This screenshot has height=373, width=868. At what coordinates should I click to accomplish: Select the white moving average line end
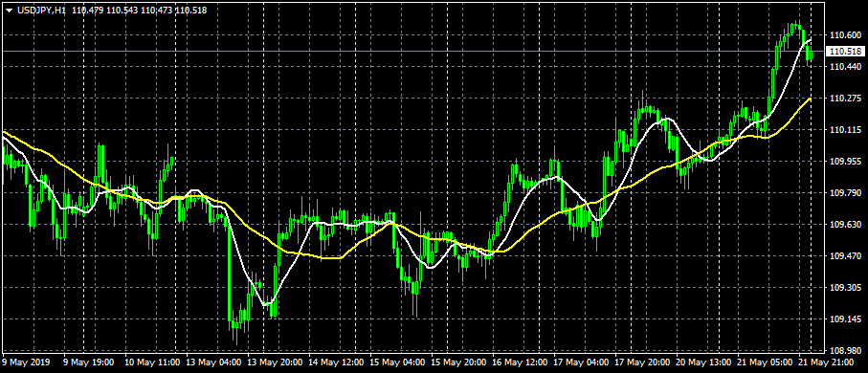pos(811,40)
